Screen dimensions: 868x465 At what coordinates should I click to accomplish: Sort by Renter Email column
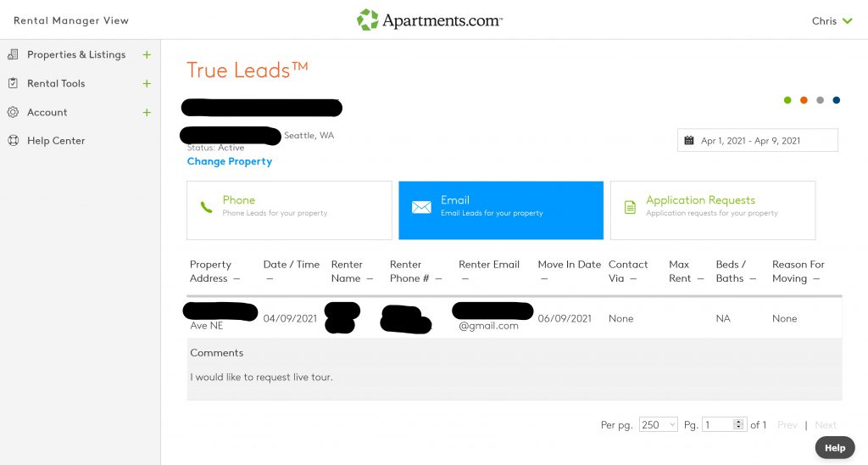click(x=489, y=271)
